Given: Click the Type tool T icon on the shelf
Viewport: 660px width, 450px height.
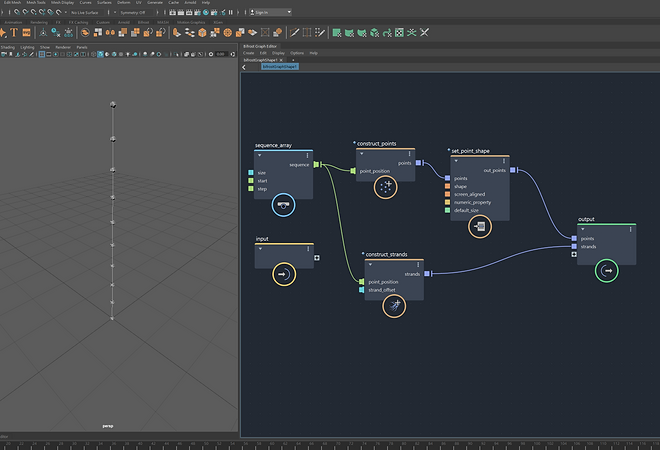Looking at the screenshot, I should (14, 32).
